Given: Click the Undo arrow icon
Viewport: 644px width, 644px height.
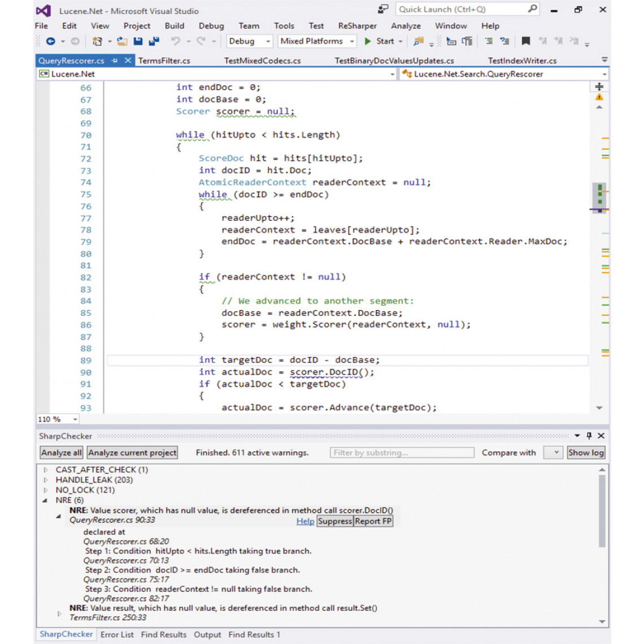Looking at the screenshot, I should (x=175, y=41).
